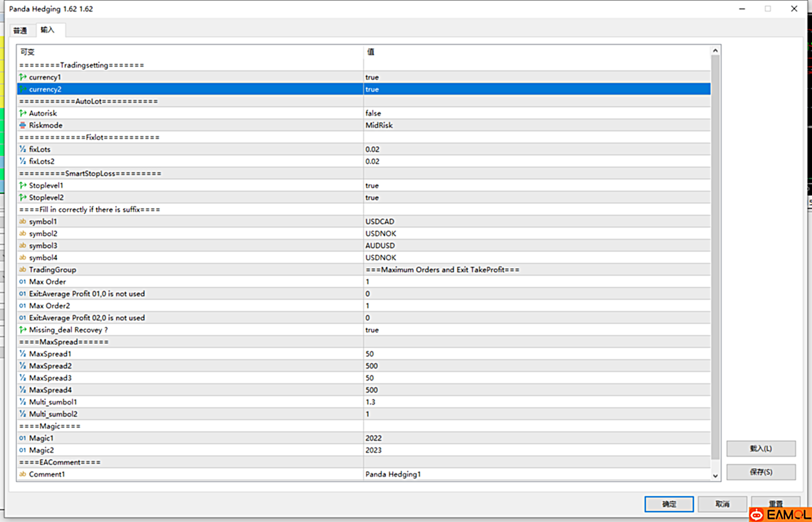Click the Magic2 integer type icon
The height and width of the screenshot is (522, 812).
coord(23,450)
